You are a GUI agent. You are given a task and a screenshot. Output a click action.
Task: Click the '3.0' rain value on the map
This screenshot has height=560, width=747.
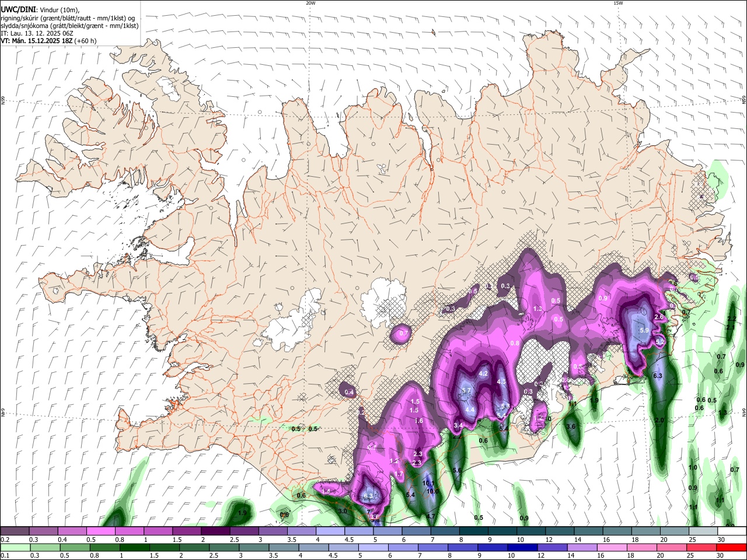point(343,511)
